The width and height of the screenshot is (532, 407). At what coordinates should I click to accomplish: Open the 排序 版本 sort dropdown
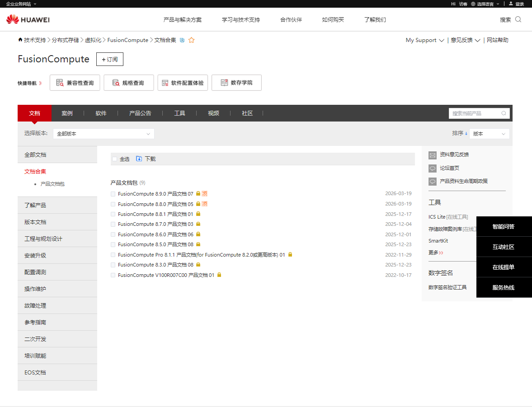pos(489,134)
